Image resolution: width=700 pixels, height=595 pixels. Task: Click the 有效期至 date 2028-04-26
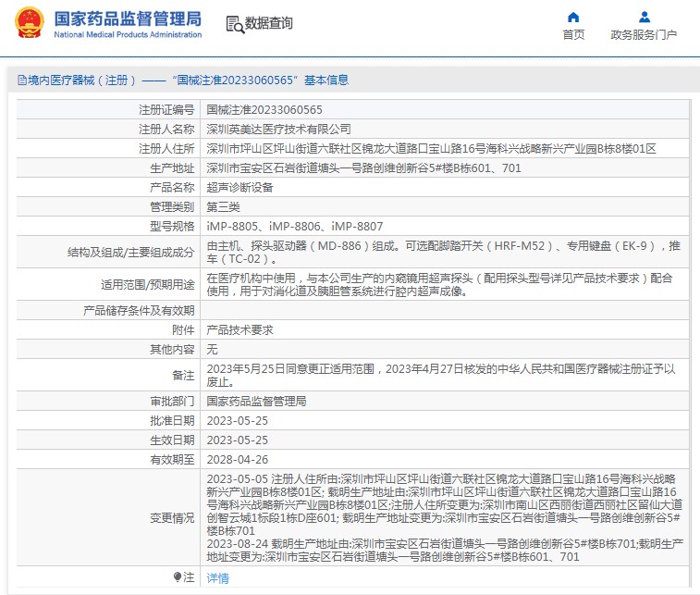(237, 459)
